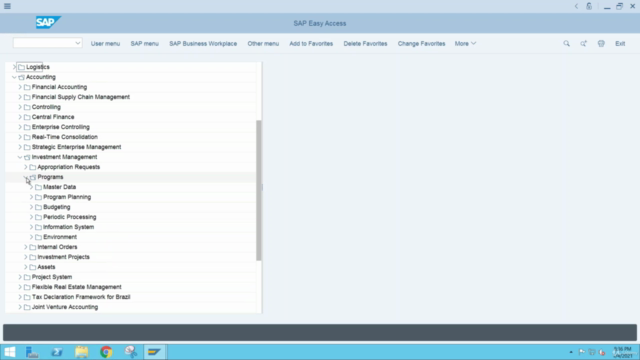The image size is (640, 360).
Task: Click Change Favorites
Action: pos(422,43)
